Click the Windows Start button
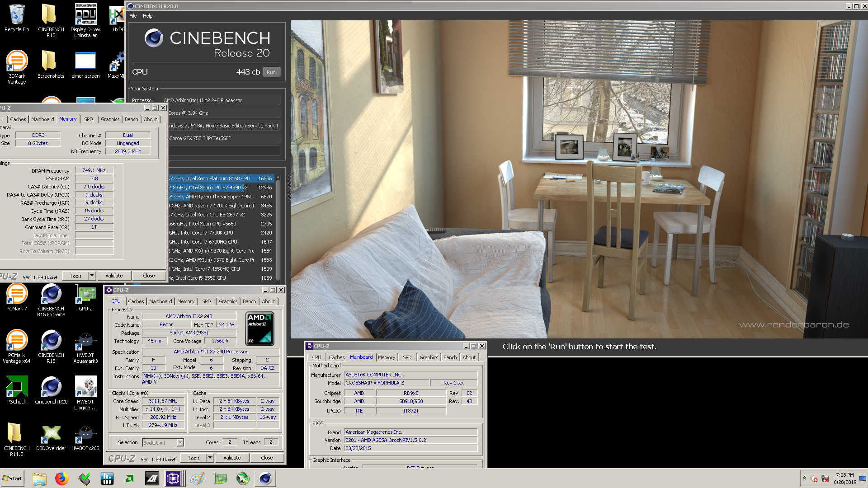Screen dimensions: 868x488 click(x=13, y=479)
